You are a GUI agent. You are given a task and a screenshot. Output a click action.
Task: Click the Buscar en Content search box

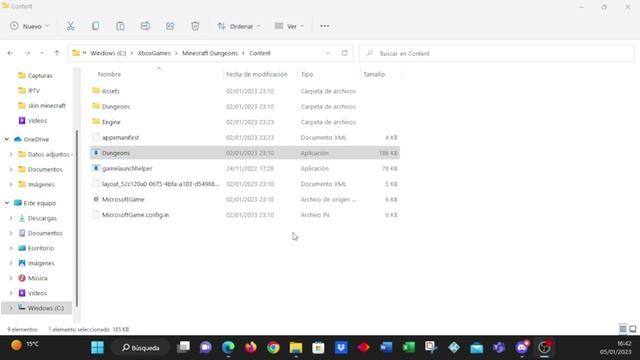(x=497, y=53)
